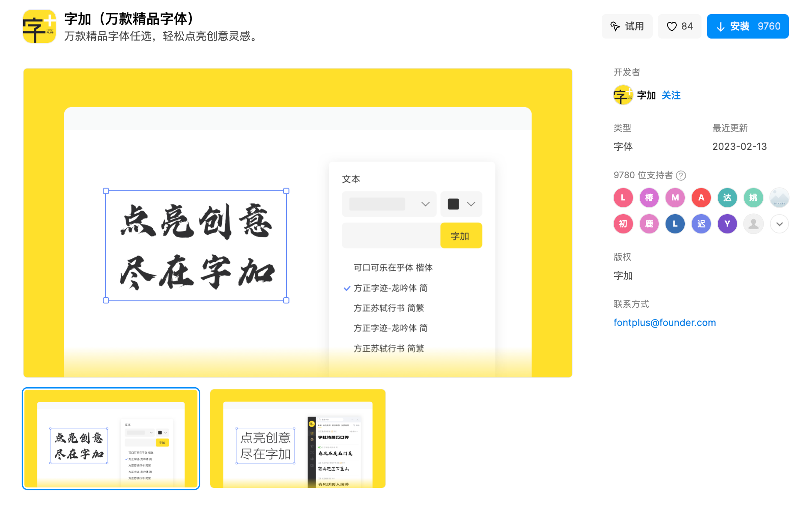Click the 试用 trial button
This screenshot has height=514, width=812.
click(627, 26)
